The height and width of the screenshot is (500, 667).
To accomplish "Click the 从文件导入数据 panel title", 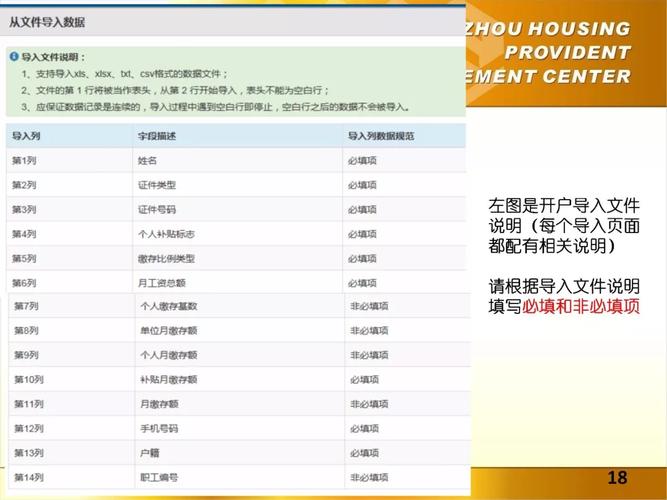I will click(47, 22).
